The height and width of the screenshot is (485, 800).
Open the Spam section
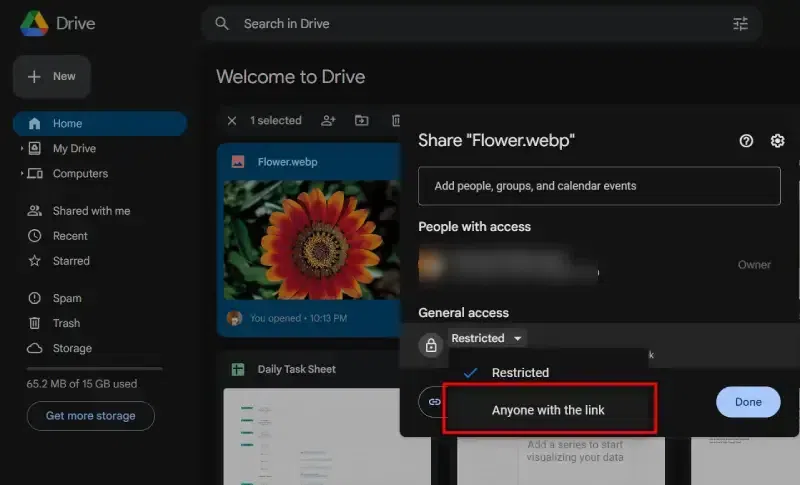click(67, 298)
